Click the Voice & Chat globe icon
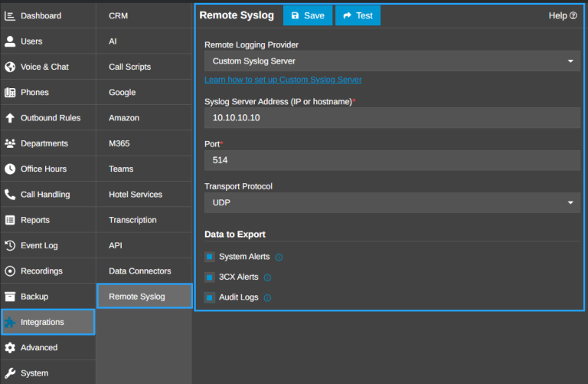 [10, 67]
